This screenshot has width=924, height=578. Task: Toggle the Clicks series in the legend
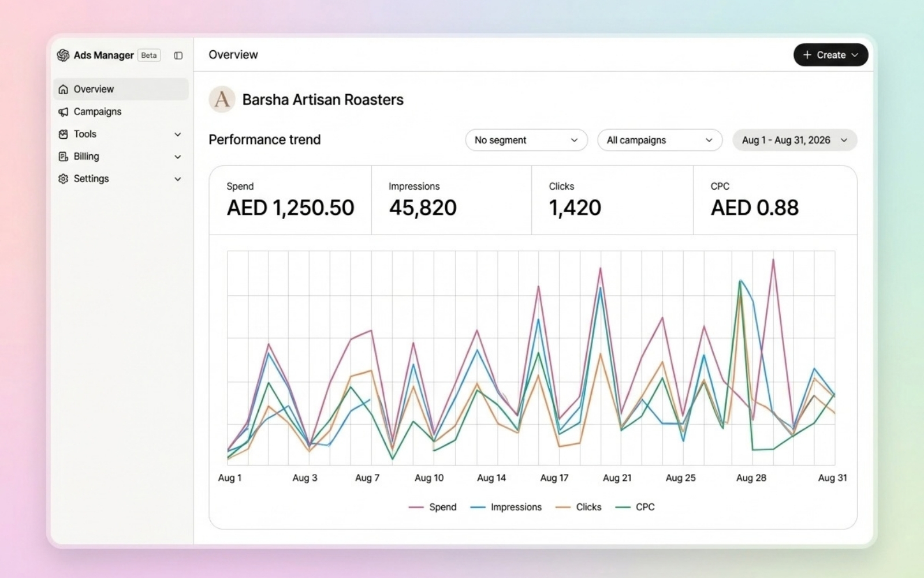579,507
